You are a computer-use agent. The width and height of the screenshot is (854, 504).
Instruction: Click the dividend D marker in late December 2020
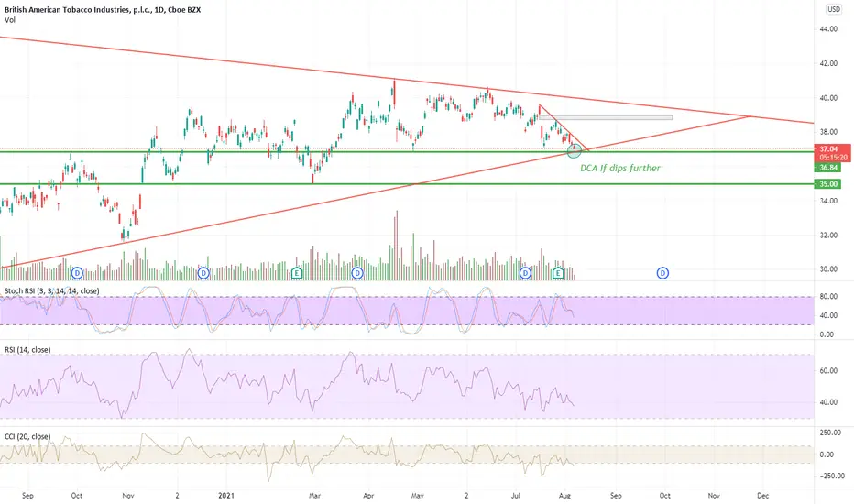coord(203,273)
